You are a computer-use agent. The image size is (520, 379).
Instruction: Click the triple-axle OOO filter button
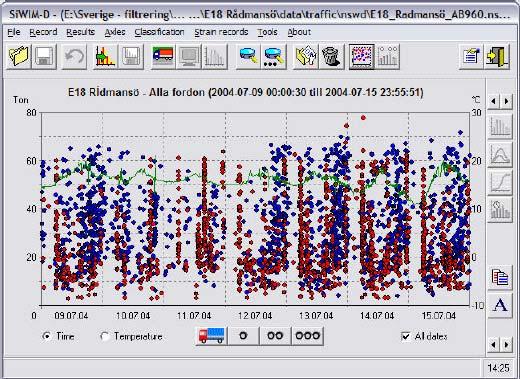307,336
